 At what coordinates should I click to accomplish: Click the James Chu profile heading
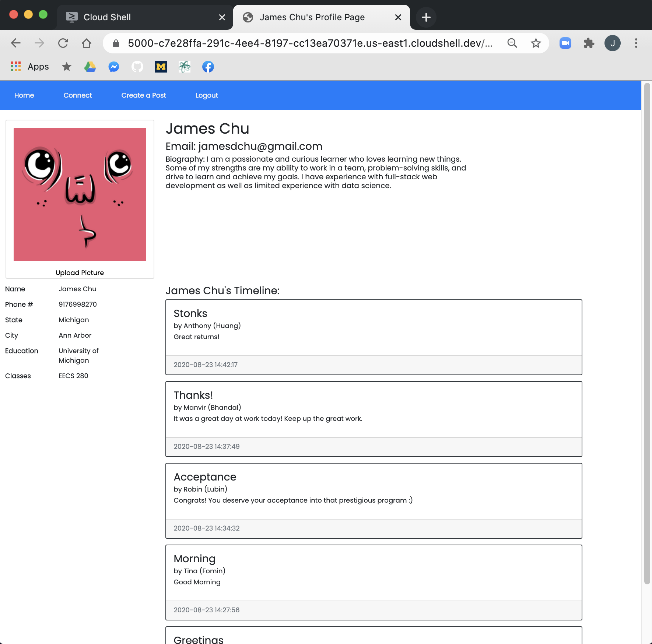pos(207,129)
